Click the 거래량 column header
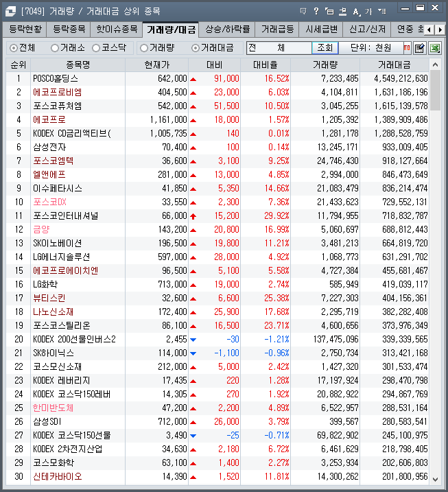 pos(325,65)
